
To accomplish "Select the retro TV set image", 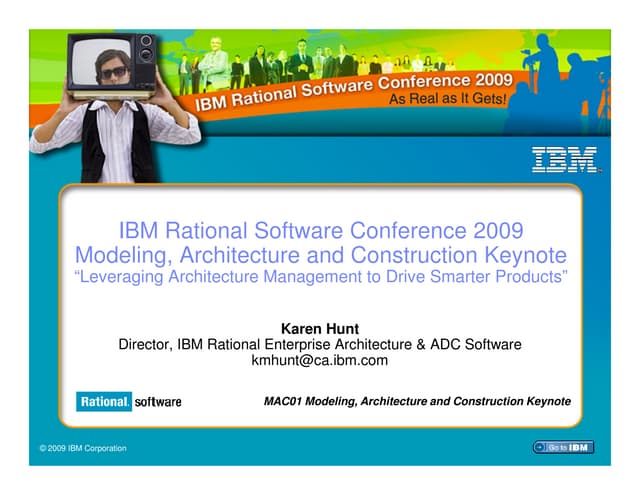I will 112,66.
